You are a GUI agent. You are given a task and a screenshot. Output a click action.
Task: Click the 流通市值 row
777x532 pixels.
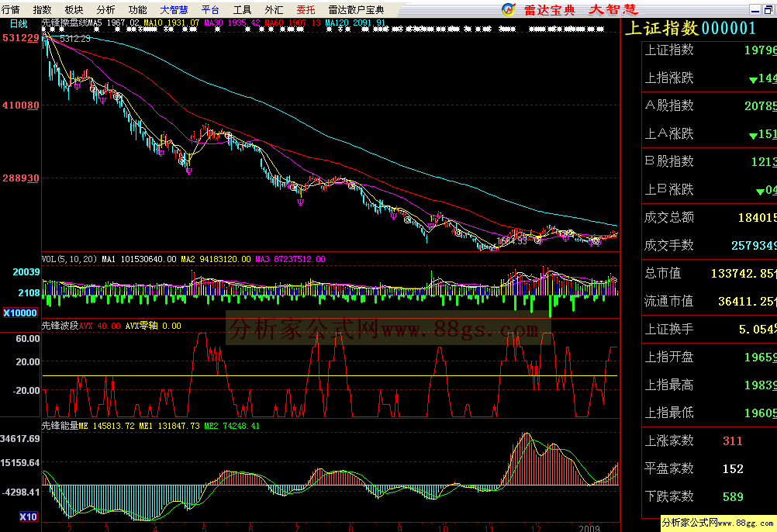pyautogui.click(x=710, y=301)
